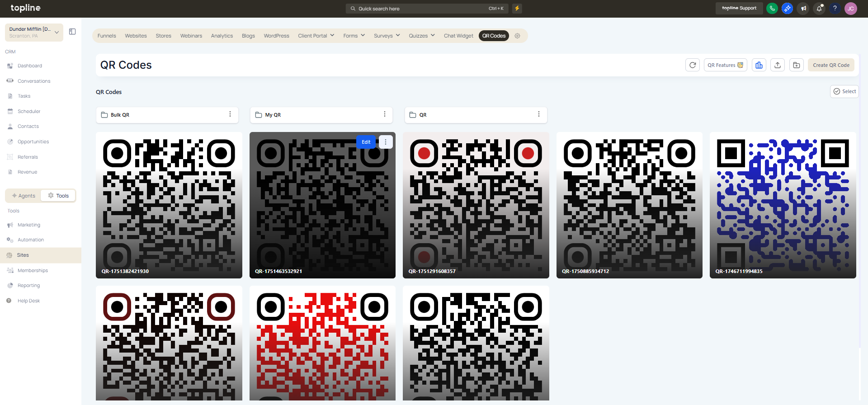The height and width of the screenshot is (405, 868).
Task: Open Memberships in sidebar
Action: click(33, 271)
